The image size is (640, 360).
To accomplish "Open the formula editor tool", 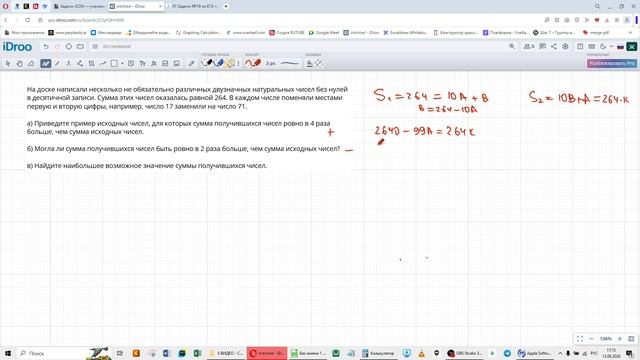I will (154, 64).
